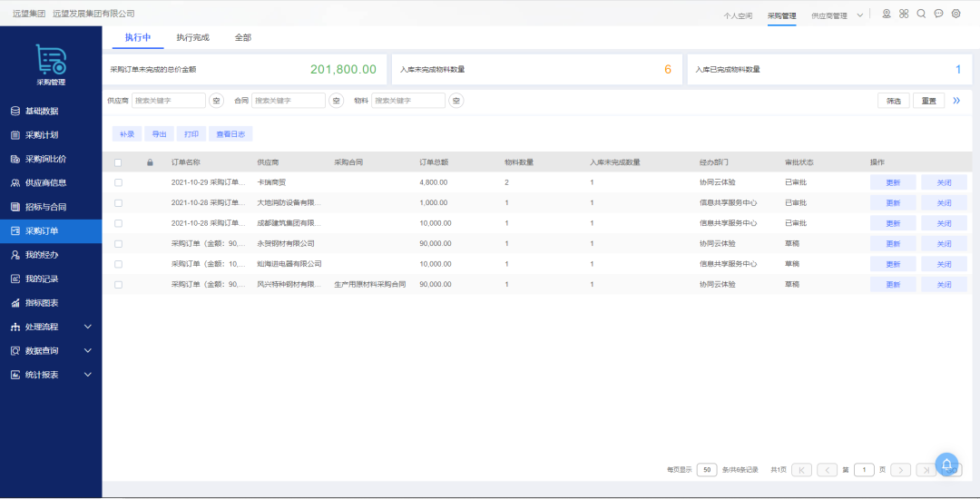
Task: Open 指标图表 via its sidebar chart icon
Action: click(15, 303)
